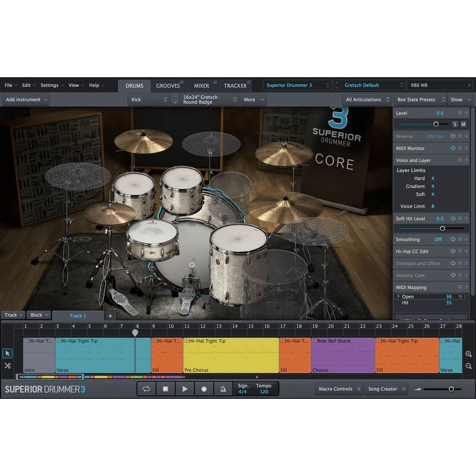Expand the Open articulation row arrow

tap(398, 296)
